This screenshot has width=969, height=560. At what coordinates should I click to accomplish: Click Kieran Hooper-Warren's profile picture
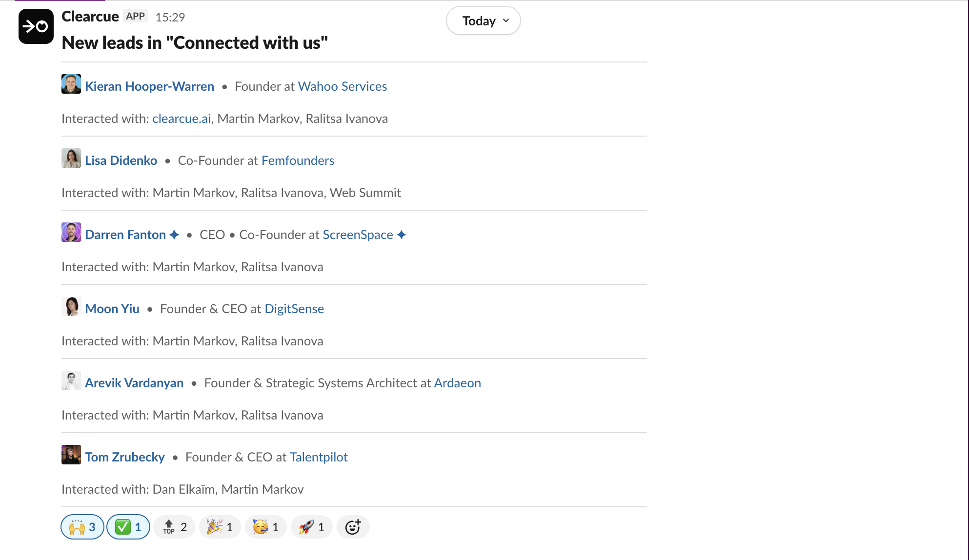(x=71, y=84)
